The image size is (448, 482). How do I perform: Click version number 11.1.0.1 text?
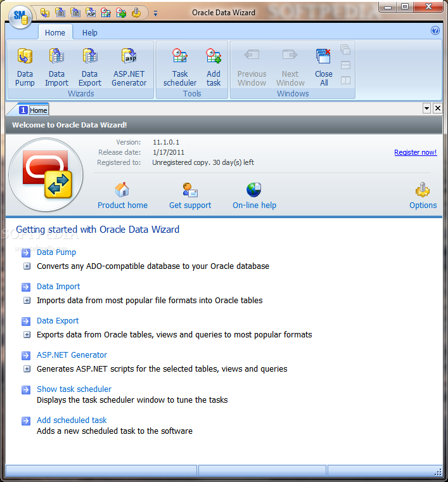[166, 142]
